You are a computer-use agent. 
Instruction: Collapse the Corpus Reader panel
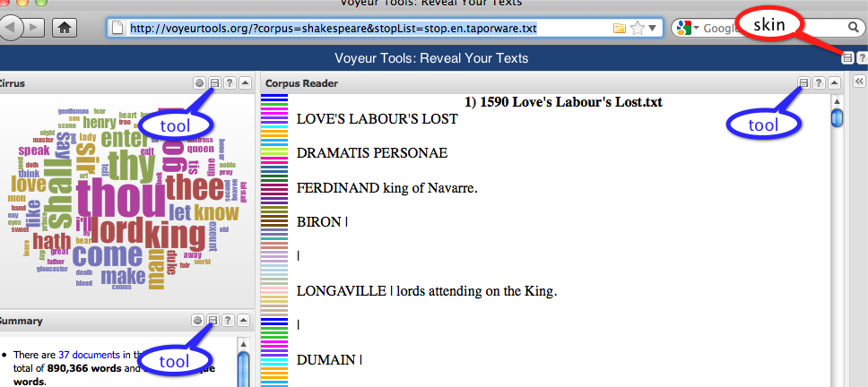(834, 83)
